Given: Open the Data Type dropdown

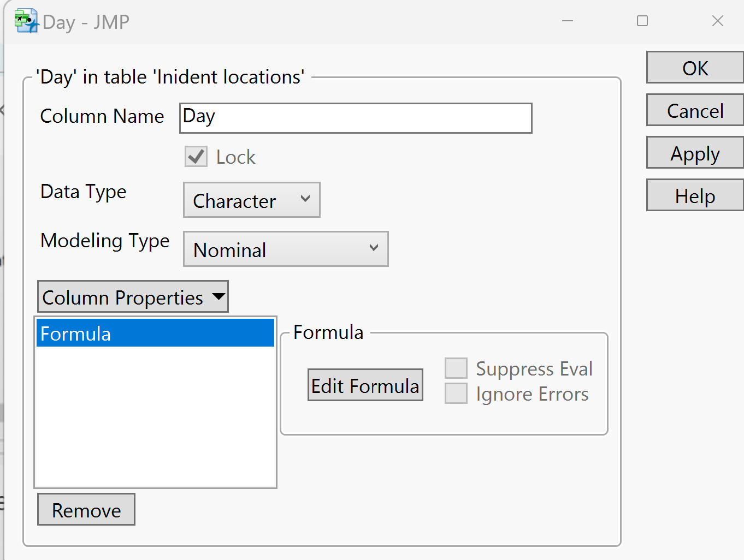Looking at the screenshot, I should click(251, 200).
